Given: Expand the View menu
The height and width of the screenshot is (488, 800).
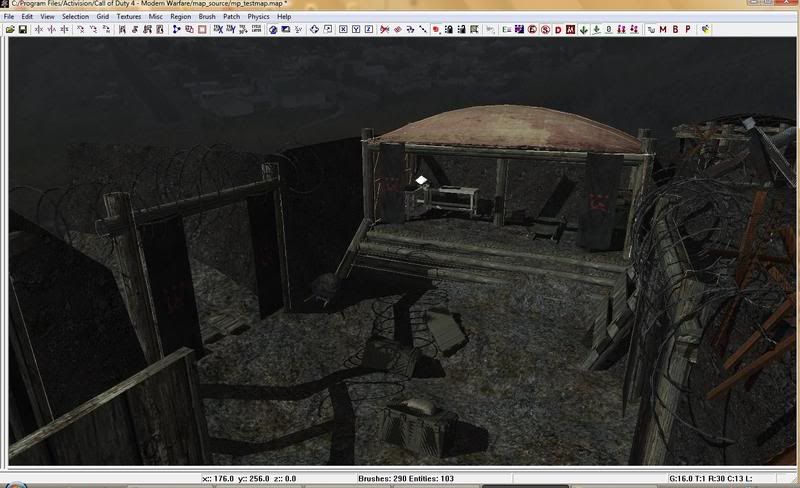Looking at the screenshot, I should pos(47,17).
